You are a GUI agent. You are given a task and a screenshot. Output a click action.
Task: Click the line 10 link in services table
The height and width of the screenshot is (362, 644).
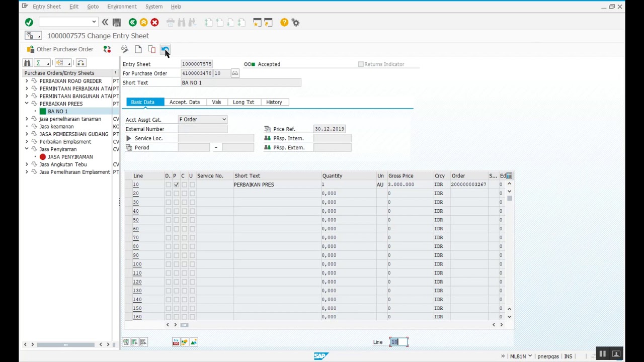[136, 185]
